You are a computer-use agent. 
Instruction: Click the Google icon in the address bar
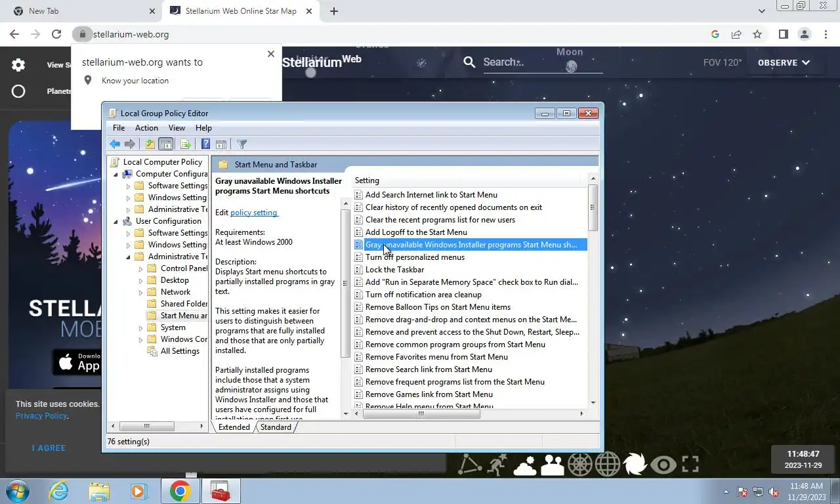pos(715,34)
